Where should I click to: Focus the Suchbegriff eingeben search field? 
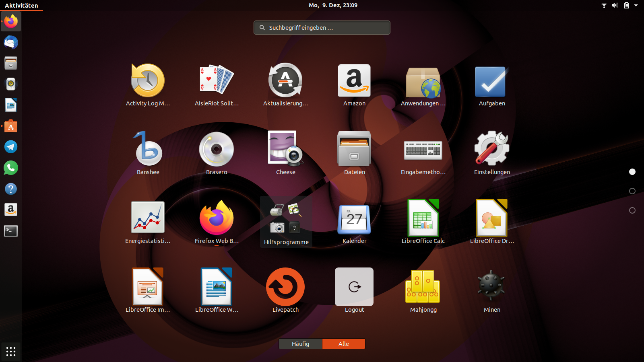click(x=322, y=28)
